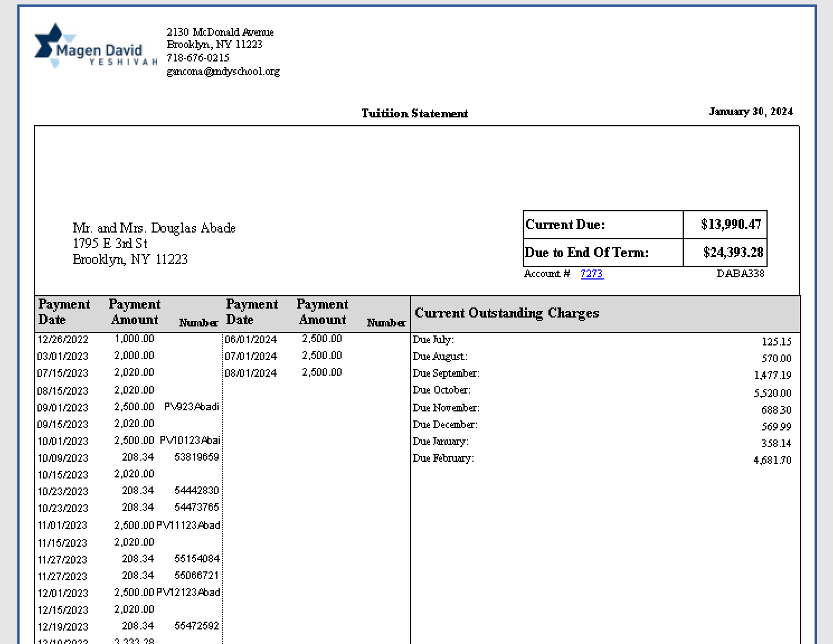
Task: Select address 2130 McDonald Avenue
Action: coord(220,32)
